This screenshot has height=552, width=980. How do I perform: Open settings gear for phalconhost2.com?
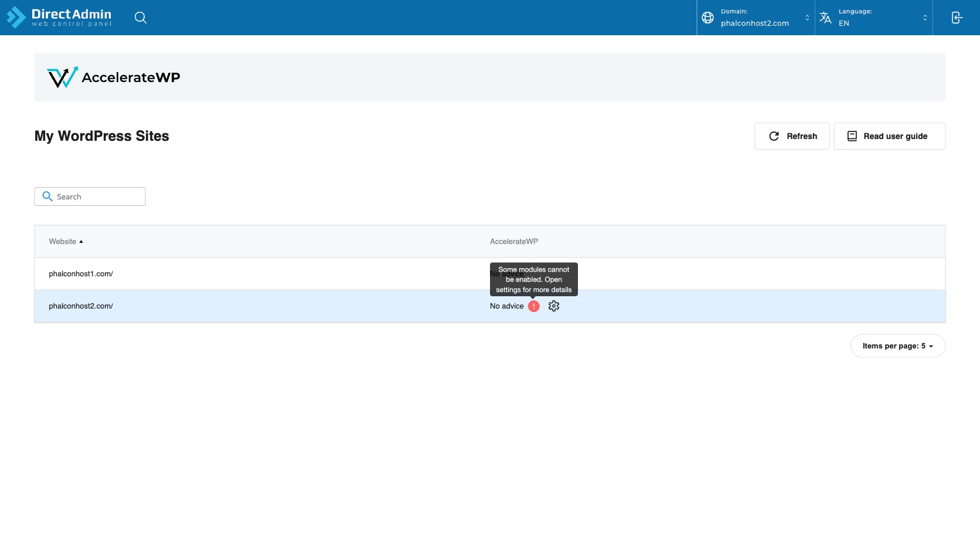click(554, 306)
